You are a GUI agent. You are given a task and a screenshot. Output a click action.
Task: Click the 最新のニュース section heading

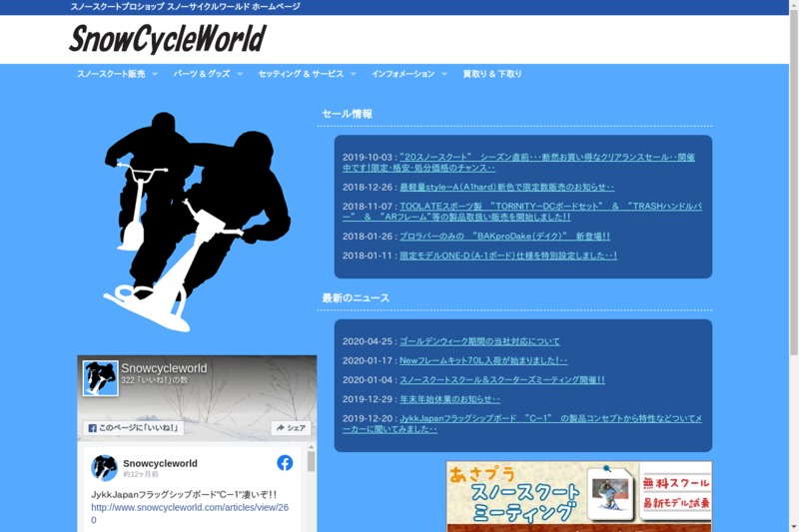(x=356, y=298)
